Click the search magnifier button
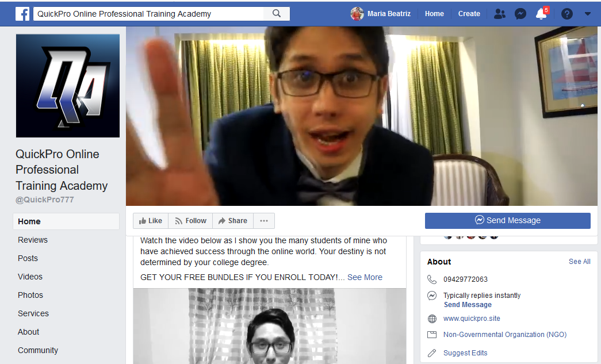This screenshot has height=364, width=601. (277, 14)
